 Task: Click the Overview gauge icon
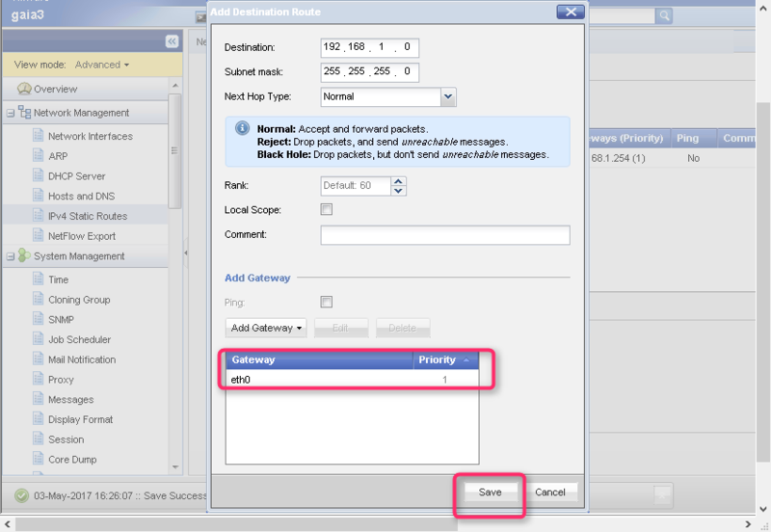24,89
